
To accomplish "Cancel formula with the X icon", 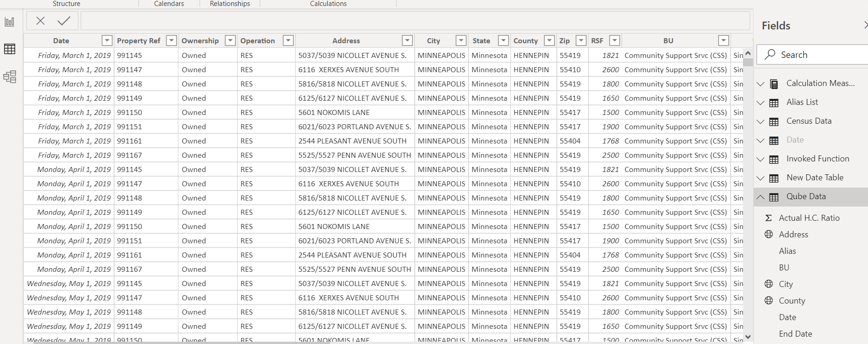I will [40, 21].
